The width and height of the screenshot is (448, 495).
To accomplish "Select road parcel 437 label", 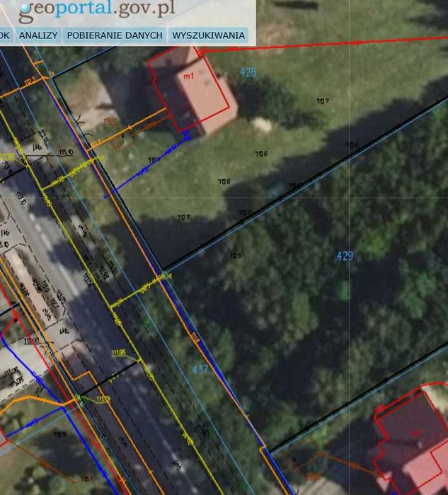I will click(x=200, y=370).
